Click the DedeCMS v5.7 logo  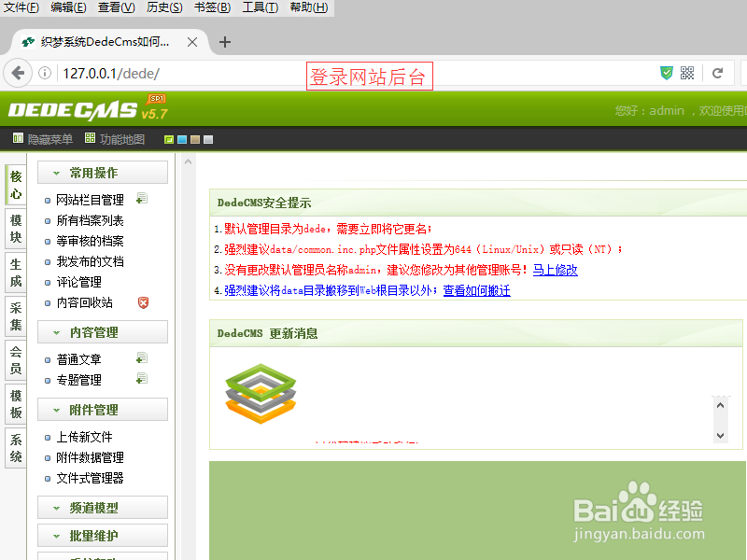tap(88, 108)
